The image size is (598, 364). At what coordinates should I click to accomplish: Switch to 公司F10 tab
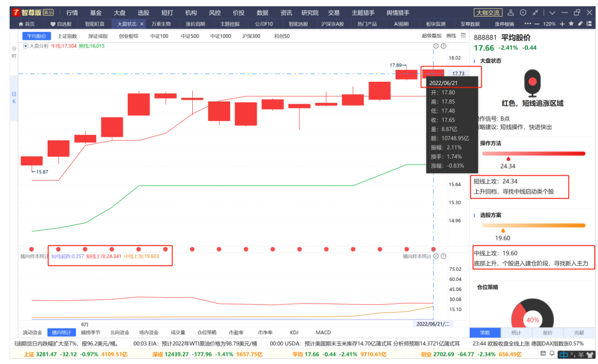click(264, 24)
